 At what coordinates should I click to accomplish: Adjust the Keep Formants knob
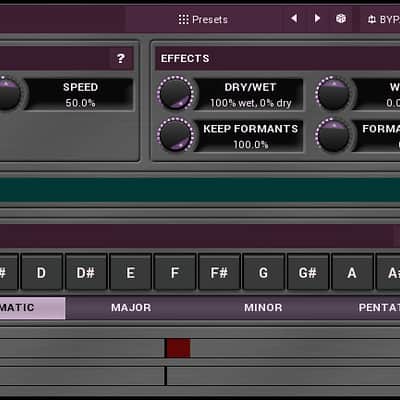click(x=175, y=134)
